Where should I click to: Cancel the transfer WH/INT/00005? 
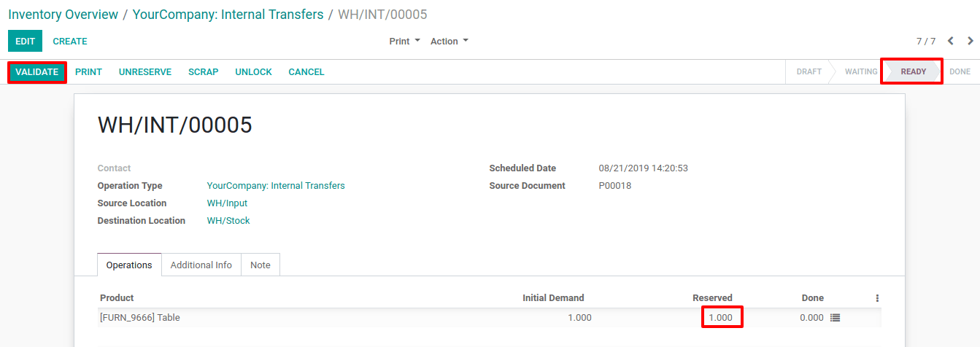point(306,72)
